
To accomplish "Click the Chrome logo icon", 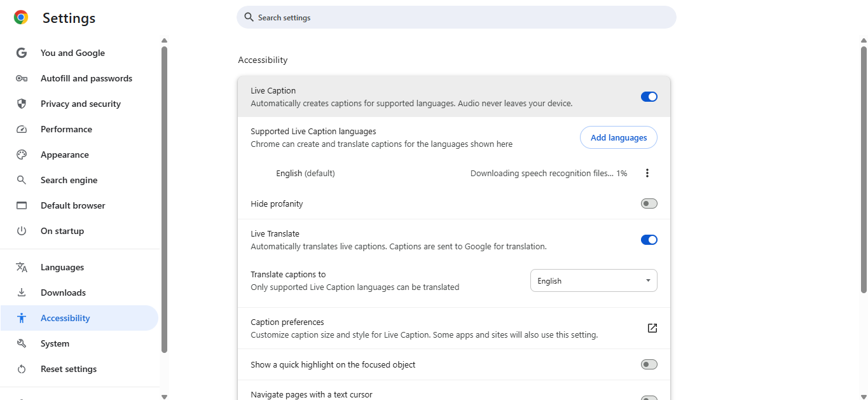I will [x=21, y=18].
